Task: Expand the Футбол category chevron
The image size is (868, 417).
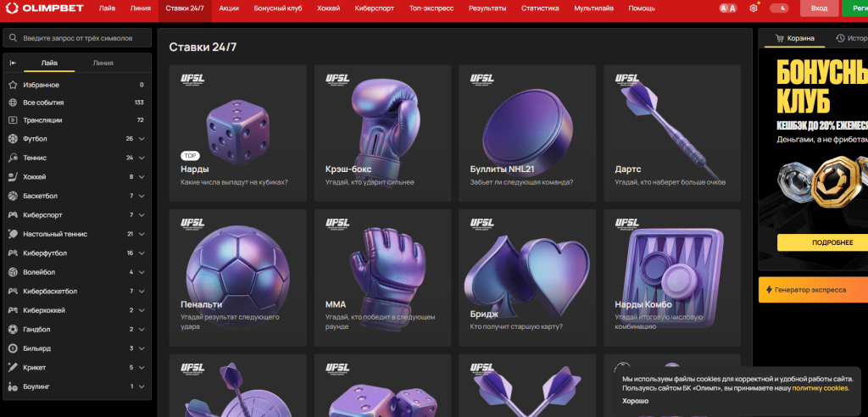Action: click(142, 138)
